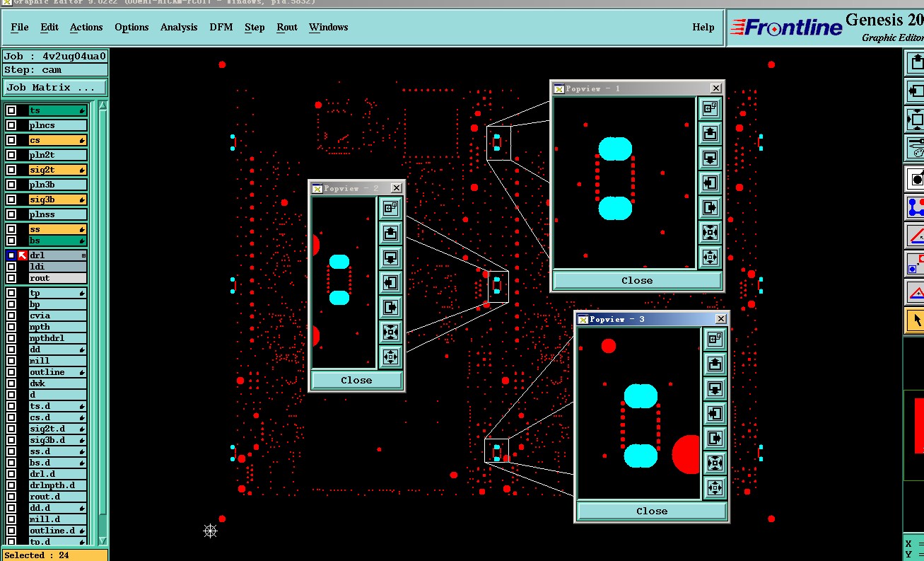Click the red arrow icon on drl layer
Screen dimensions: 924x561
click(x=23, y=255)
